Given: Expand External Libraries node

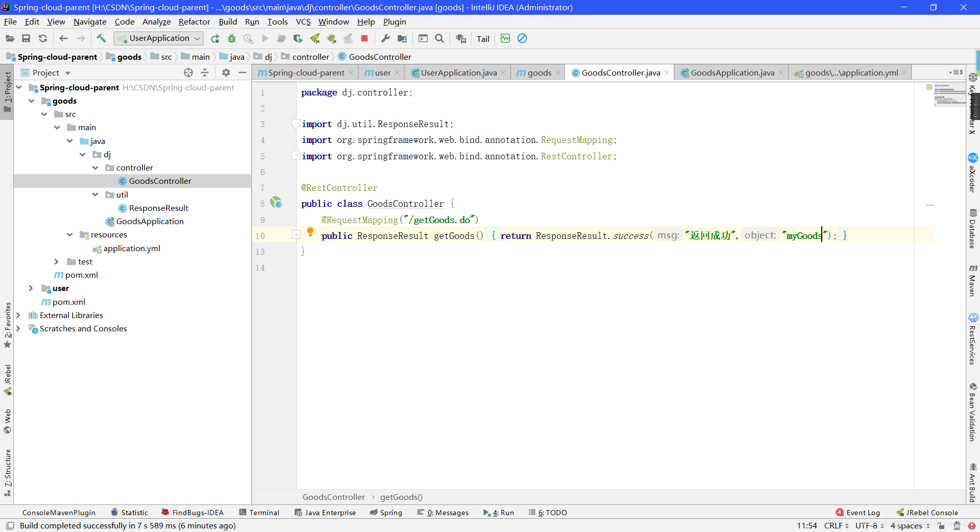Looking at the screenshot, I should (18, 315).
